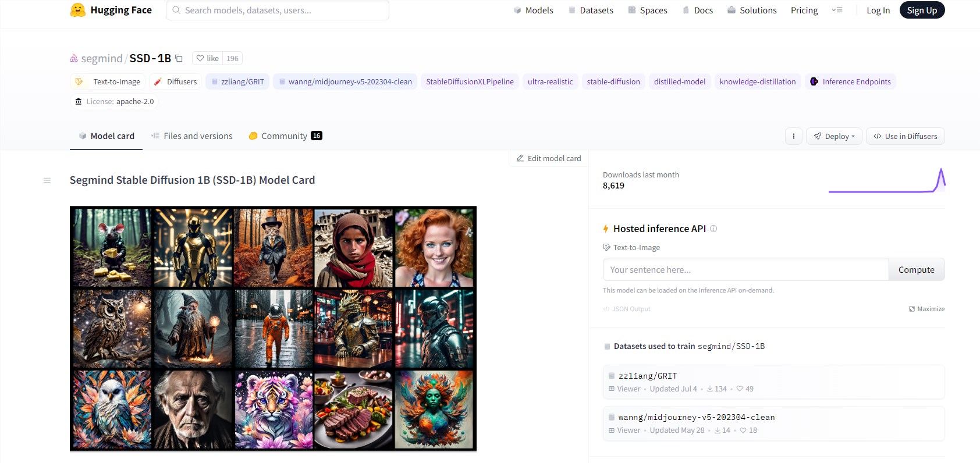Screen dimensions: 980x463
Task: Focus the Your sentence here input
Action: [746, 269]
